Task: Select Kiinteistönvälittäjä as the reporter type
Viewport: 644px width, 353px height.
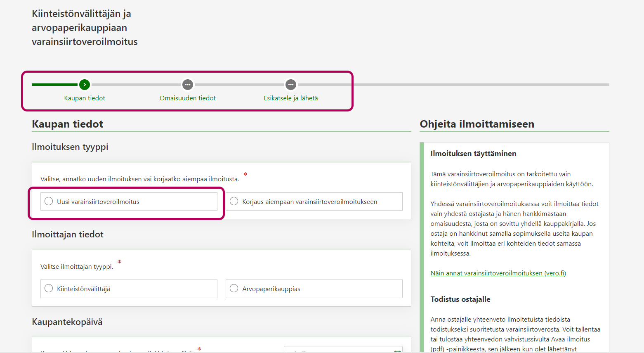Action: [49, 289]
